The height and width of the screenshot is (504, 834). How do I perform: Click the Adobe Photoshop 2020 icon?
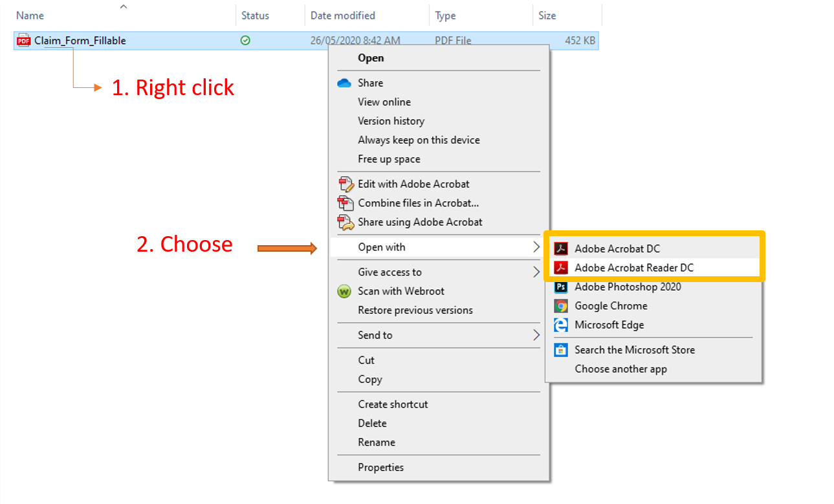pos(561,287)
